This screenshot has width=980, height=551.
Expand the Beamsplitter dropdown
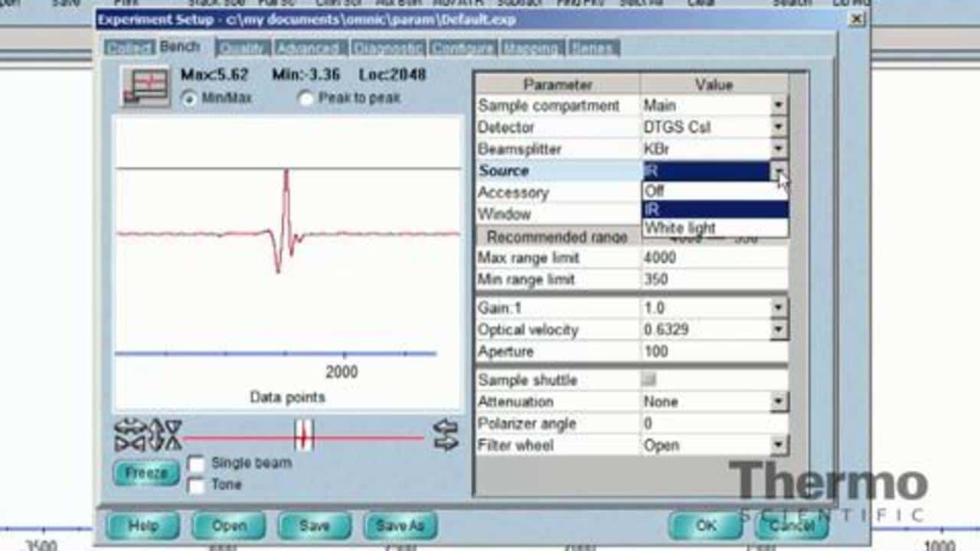pyautogui.click(x=778, y=149)
